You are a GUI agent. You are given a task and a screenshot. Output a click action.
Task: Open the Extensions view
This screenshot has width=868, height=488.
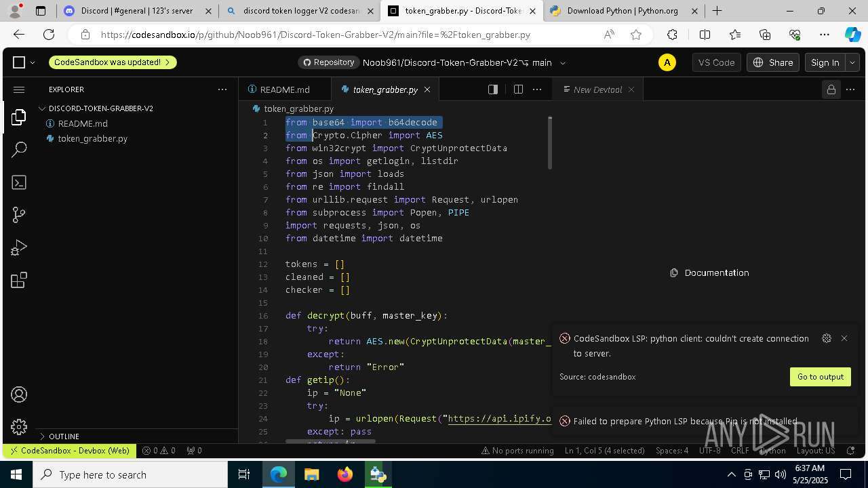coord(19,280)
